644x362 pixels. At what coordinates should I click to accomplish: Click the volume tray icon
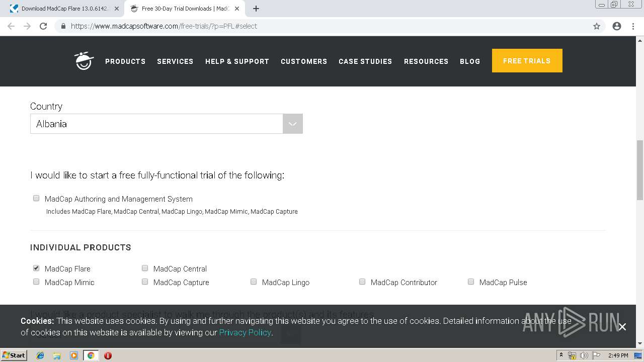tap(584, 355)
